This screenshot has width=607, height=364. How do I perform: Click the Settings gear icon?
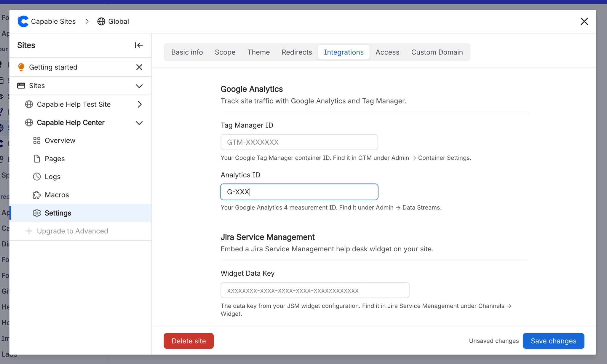(37, 213)
